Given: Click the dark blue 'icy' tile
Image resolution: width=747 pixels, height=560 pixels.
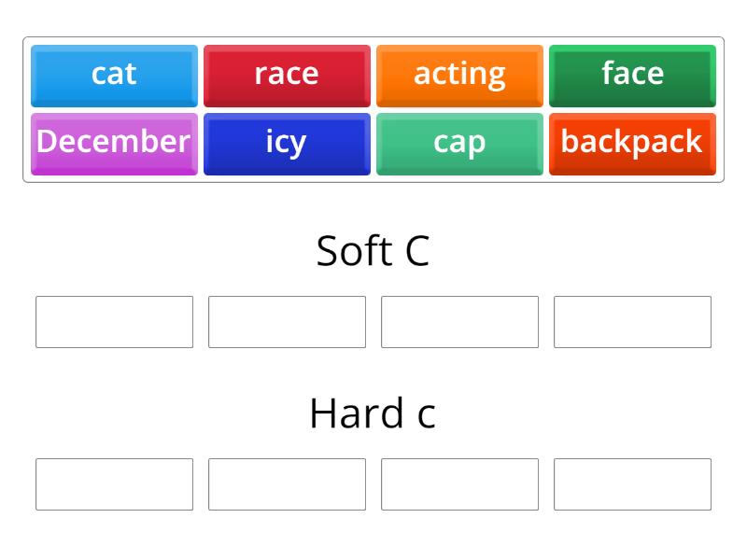Looking at the screenshot, I should pyautogui.click(x=287, y=143).
